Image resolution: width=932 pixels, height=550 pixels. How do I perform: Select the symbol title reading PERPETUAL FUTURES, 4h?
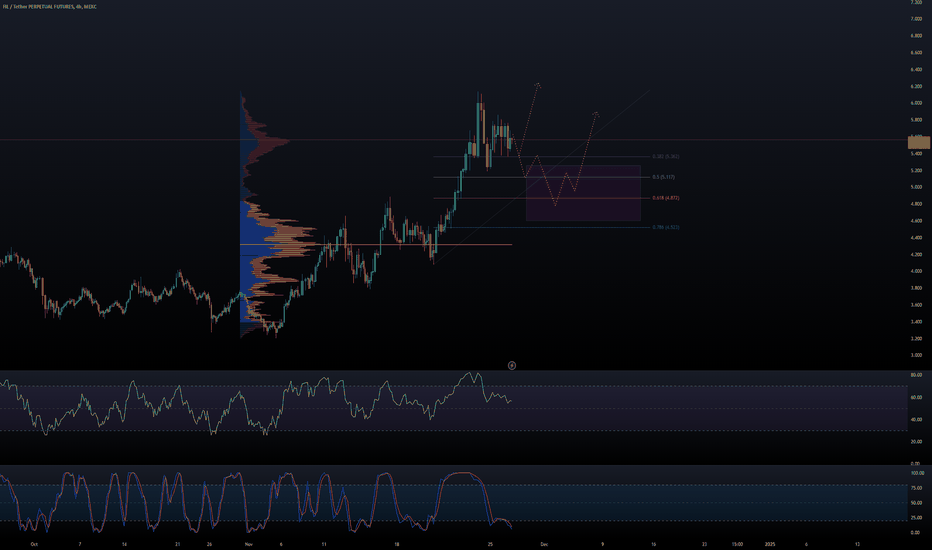52,7
